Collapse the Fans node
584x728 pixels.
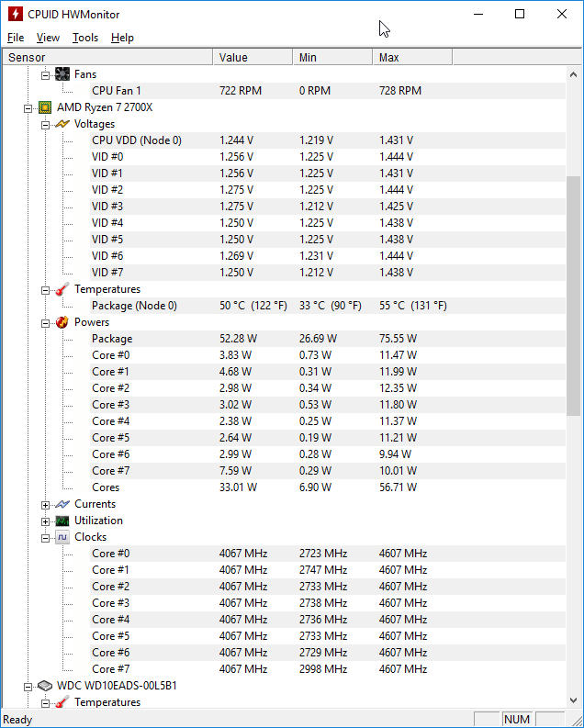click(45, 75)
